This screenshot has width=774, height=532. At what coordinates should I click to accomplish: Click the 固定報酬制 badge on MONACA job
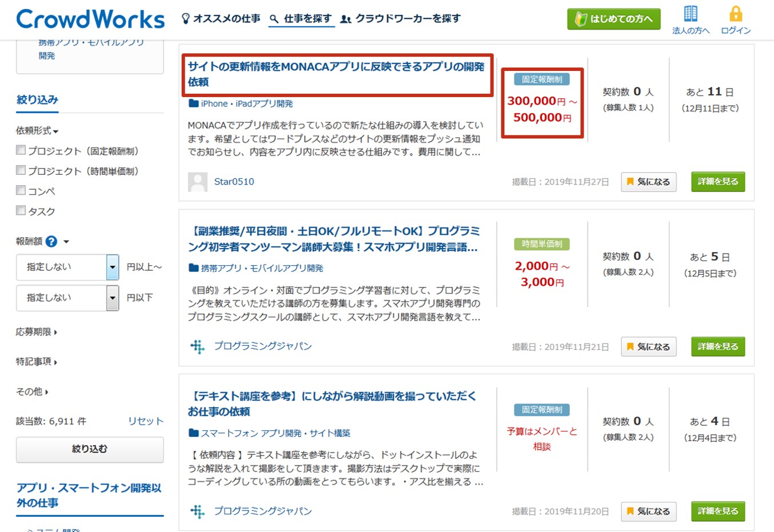pos(542,79)
